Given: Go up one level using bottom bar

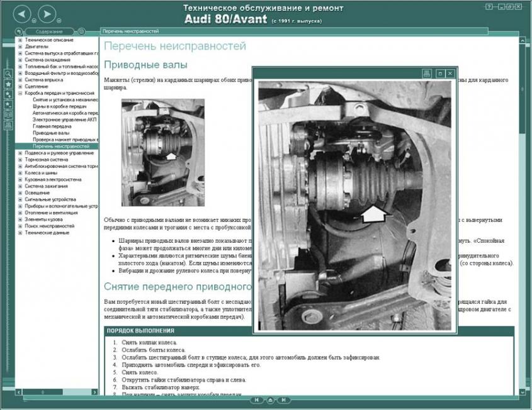Looking at the screenshot, I should 270,400.
